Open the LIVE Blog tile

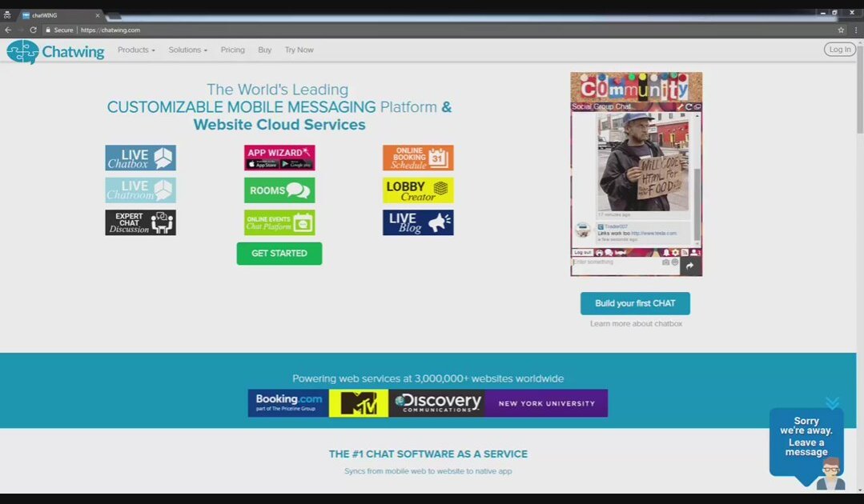pos(418,222)
